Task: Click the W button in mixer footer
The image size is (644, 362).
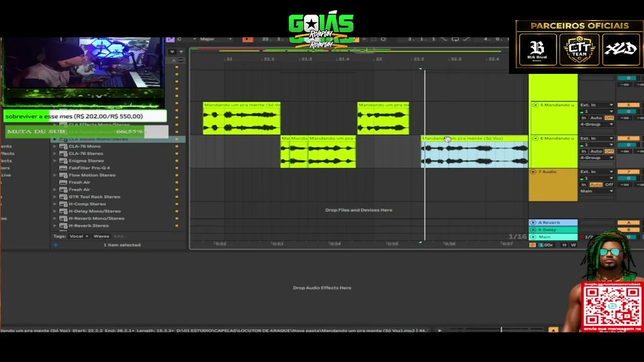Action: click(x=573, y=245)
